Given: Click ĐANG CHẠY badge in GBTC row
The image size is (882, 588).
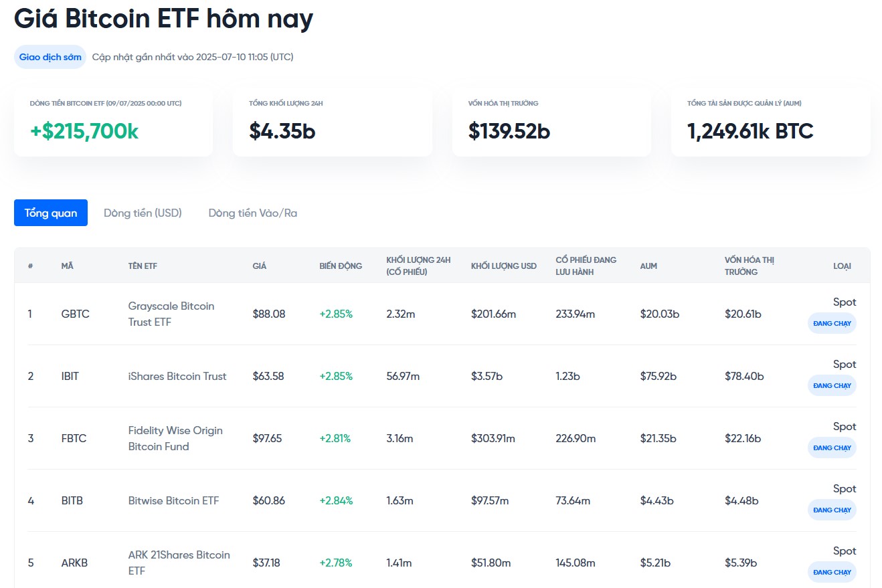Looking at the screenshot, I should click(x=832, y=323).
